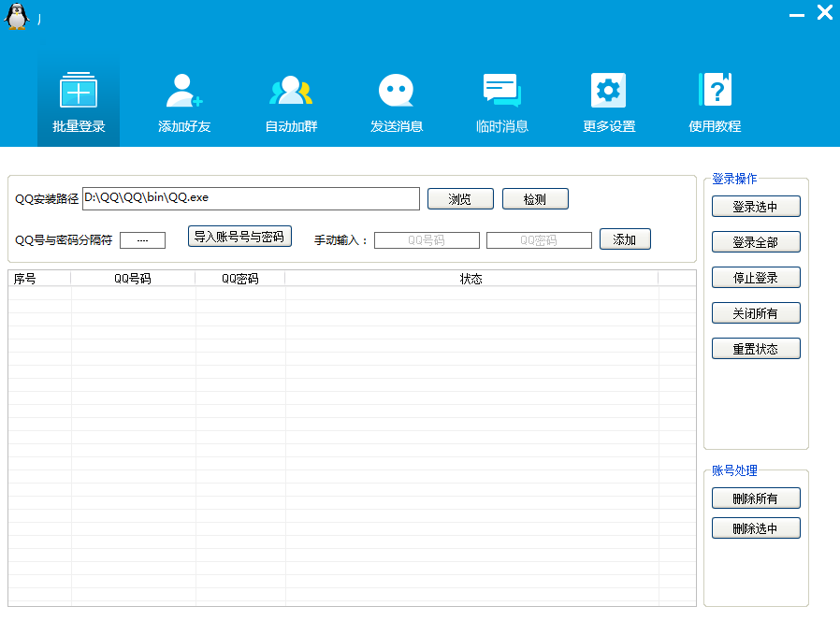The width and height of the screenshot is (840, 621).
Task: Click the 删除所有 button
Action: click(x=756, y=498)
